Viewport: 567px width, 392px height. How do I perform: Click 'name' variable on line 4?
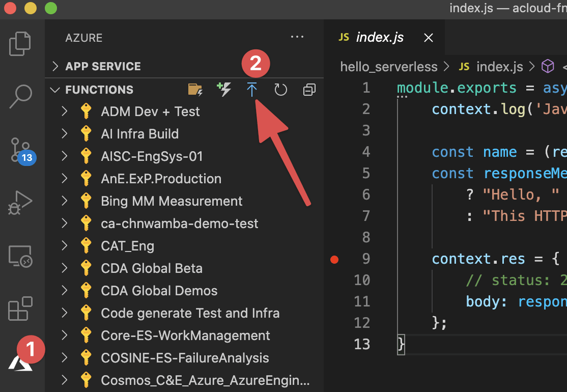point(500,152)
